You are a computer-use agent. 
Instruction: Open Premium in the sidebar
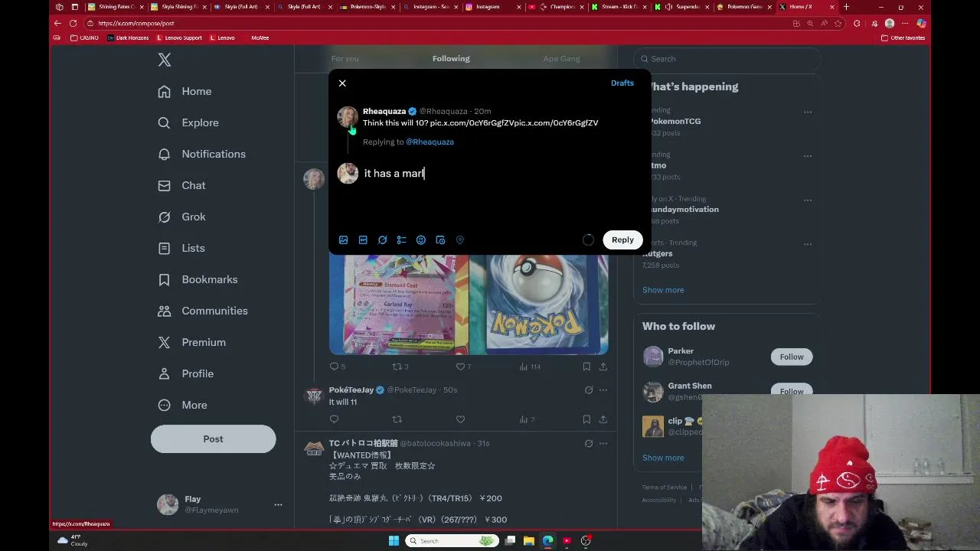coord(191,342)
